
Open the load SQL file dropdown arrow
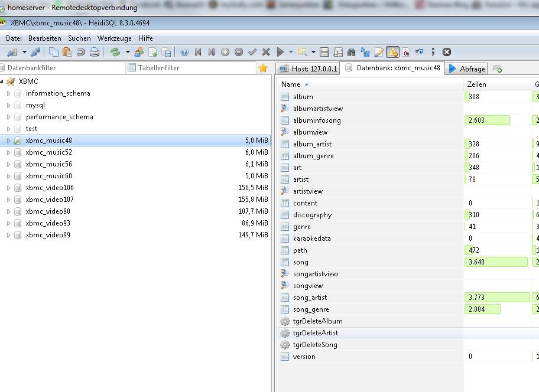pyautogui.click(x=313, y=52)
